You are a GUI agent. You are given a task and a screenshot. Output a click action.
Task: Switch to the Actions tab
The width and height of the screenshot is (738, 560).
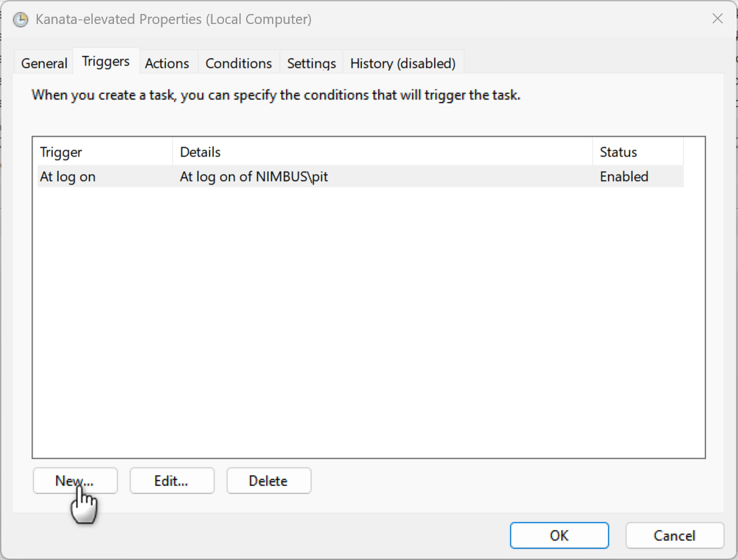(167, 63)
